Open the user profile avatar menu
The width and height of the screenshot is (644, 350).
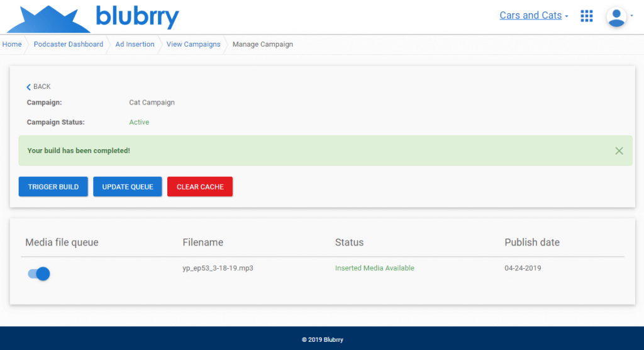click(616, 17)
